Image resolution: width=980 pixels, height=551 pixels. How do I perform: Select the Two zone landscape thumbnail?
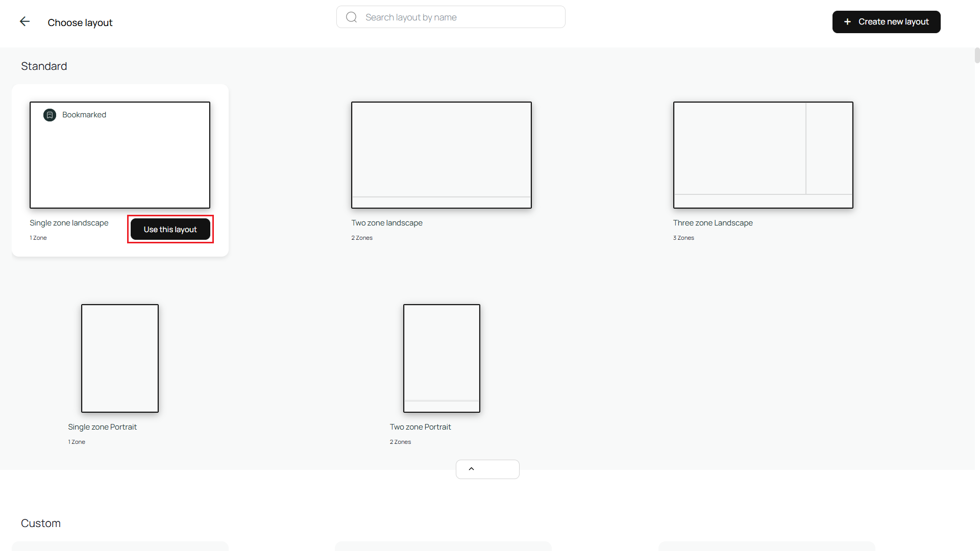click(x=441, y=155)
